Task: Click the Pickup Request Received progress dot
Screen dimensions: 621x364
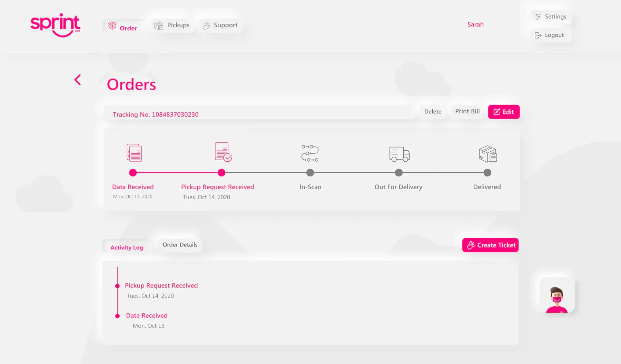Action: [x=221, y=173]
